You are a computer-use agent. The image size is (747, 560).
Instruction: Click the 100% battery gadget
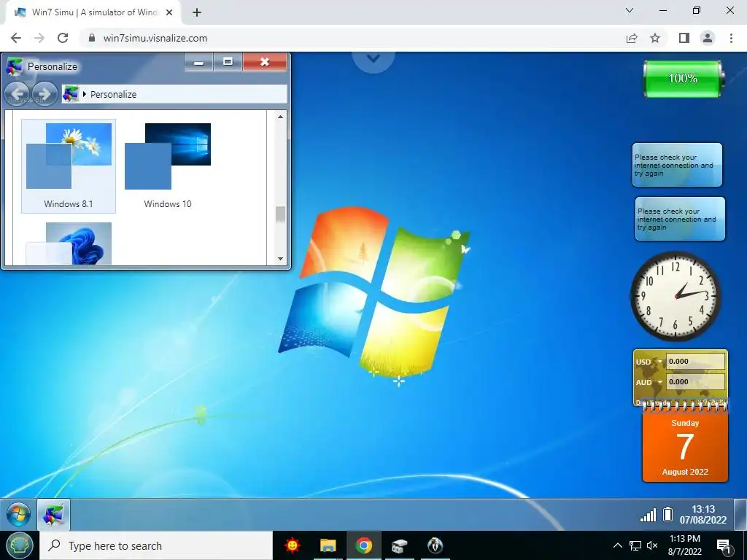pos(683,79)
